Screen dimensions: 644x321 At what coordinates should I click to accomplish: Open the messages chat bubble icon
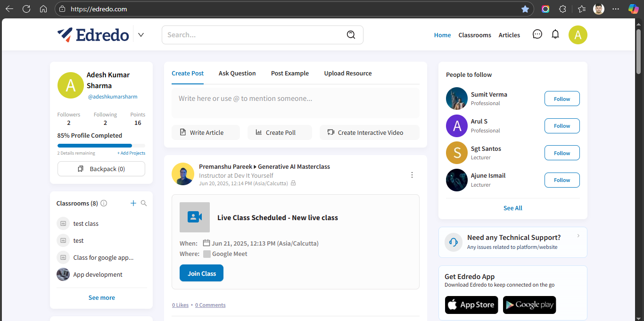click(537, 34)
